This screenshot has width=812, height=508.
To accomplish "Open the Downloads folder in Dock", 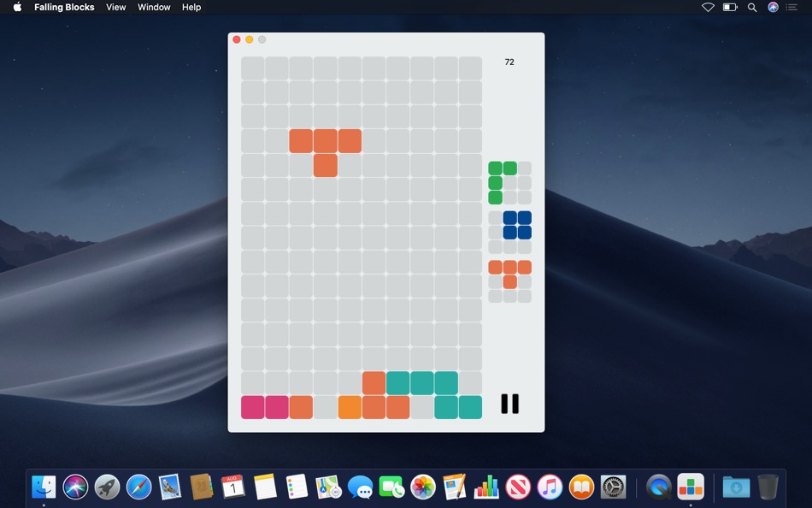I will [736, 487].
